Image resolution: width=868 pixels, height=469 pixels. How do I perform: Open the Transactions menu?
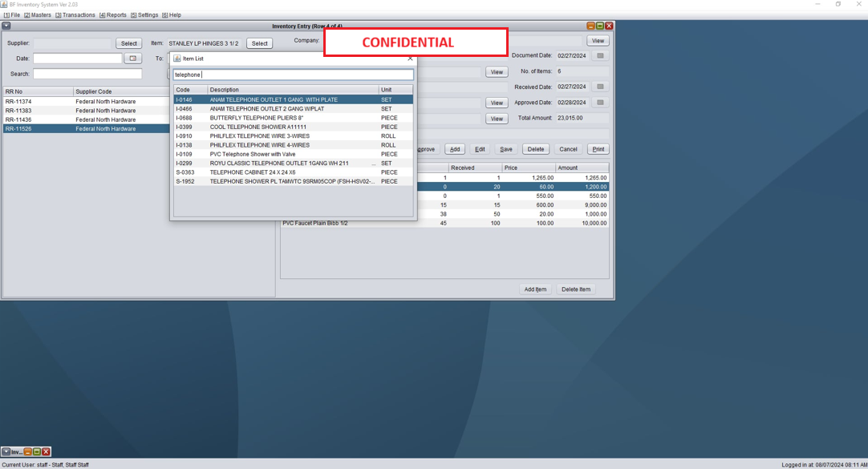(x=75, y=15)
